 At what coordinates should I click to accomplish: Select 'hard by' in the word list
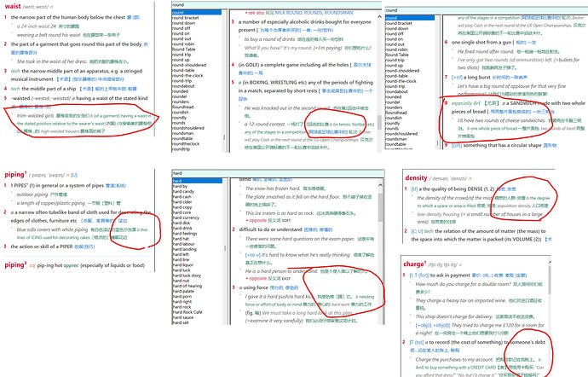180,186
